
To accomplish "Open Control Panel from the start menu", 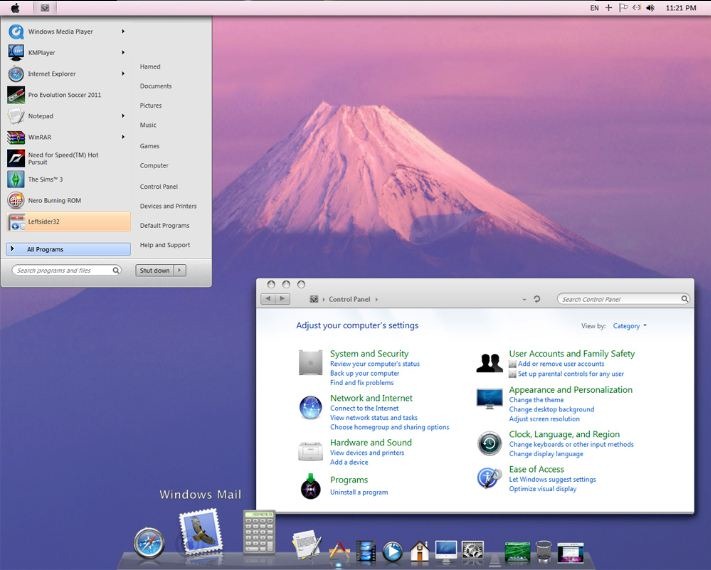I will (x=159, y=186).
